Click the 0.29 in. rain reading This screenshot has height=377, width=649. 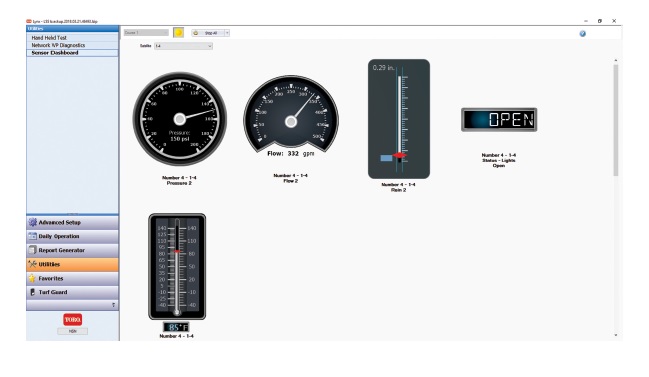pos(383,67)
